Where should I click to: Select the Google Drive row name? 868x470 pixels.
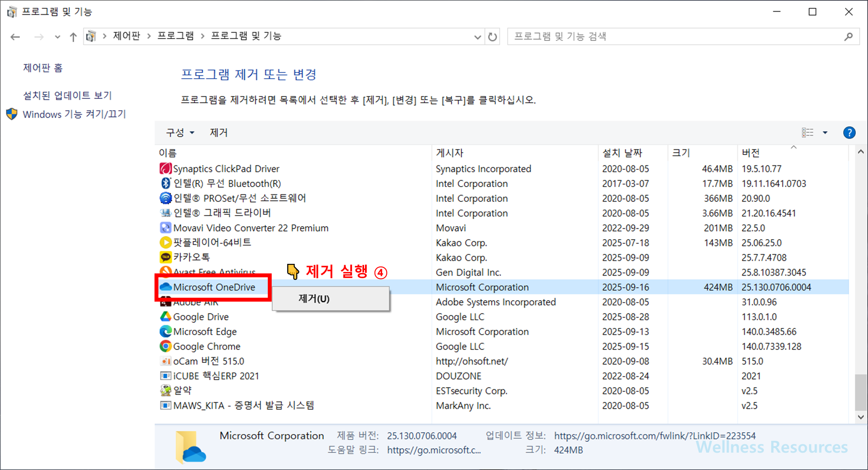(201, 317)
